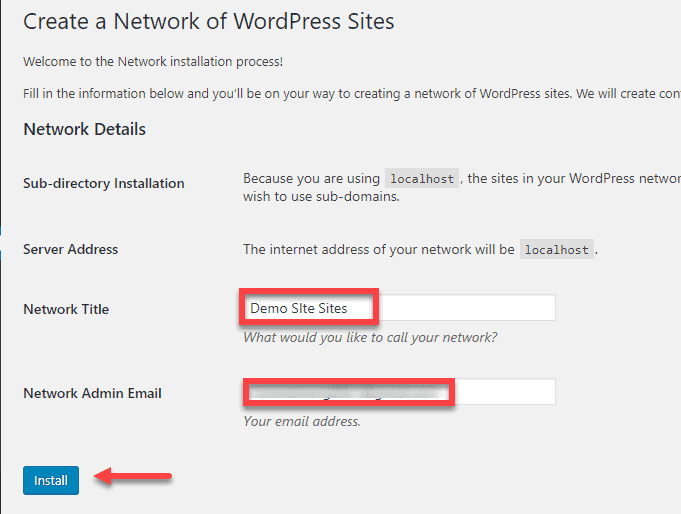Click the Install button
681x514 pixels.
(51, 480)
